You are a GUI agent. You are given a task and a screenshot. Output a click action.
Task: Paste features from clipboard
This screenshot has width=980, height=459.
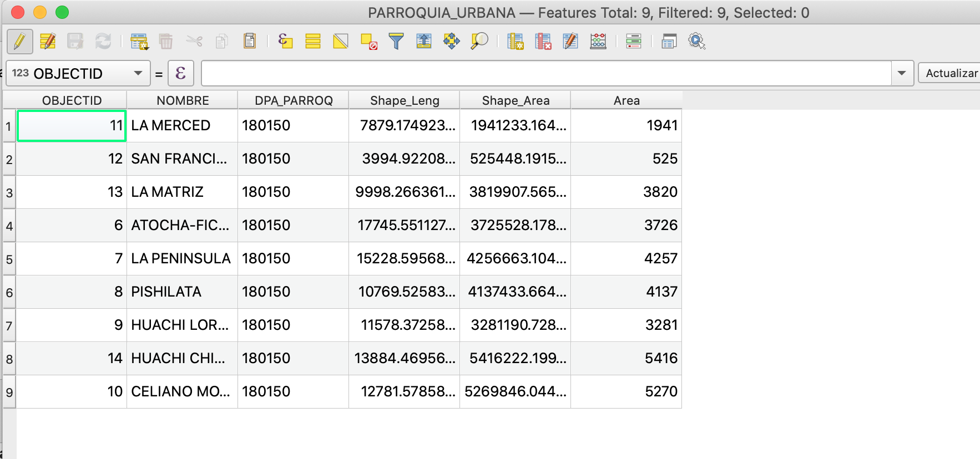[250, 41]
